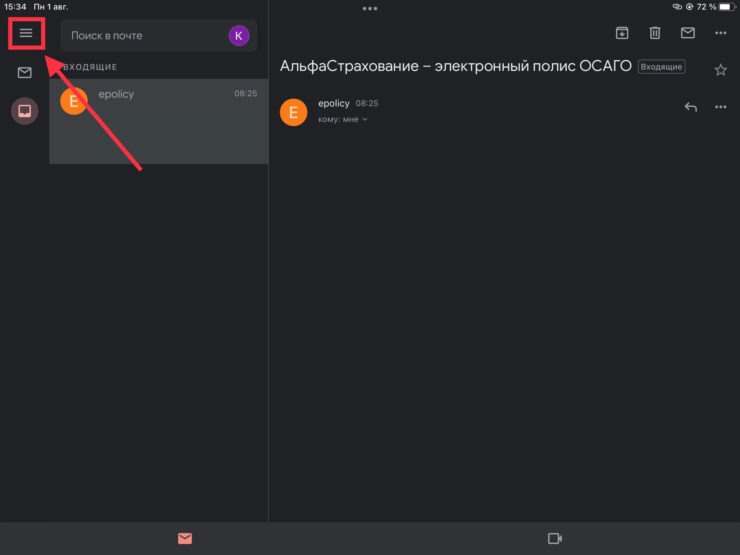The image size is (740, 555).
Task: Delete the email with the trash icon
Action: (655, 33)
